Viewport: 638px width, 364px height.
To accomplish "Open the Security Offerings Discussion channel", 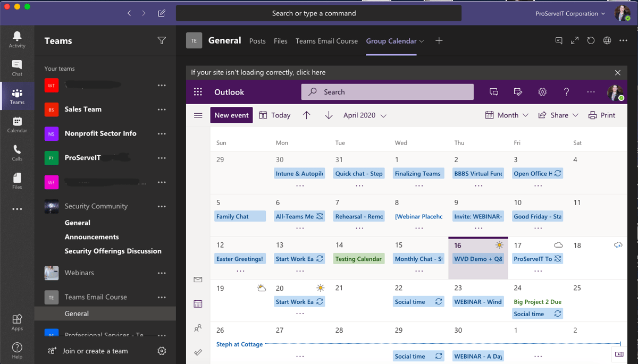I will [x=114, y=250].
